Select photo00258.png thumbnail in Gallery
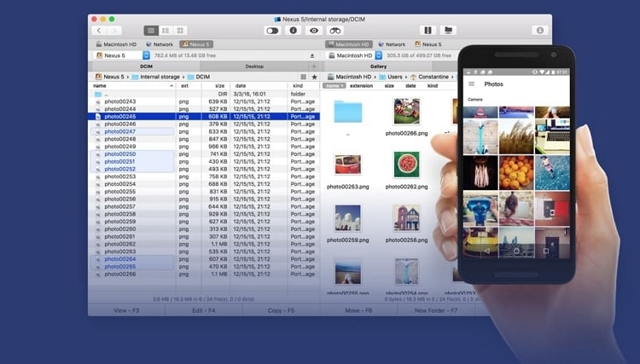Image resolution: width=640 pixels, height=364 pixels. point(406,218)
